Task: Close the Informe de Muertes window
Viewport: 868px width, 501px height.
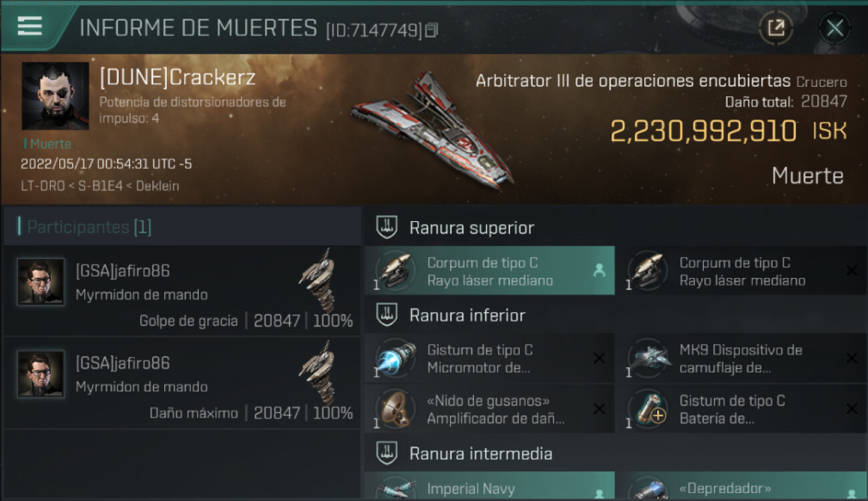Action: click(835, 28)
